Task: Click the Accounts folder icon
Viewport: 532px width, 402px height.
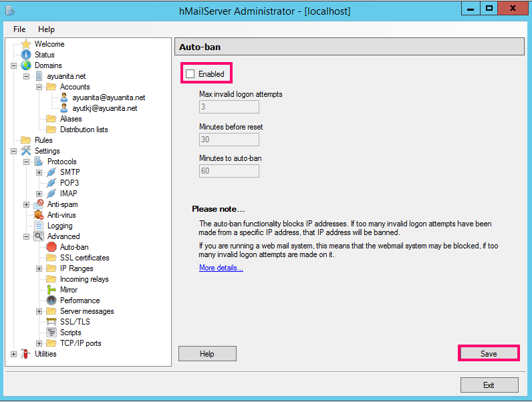Action: [51, 87]
